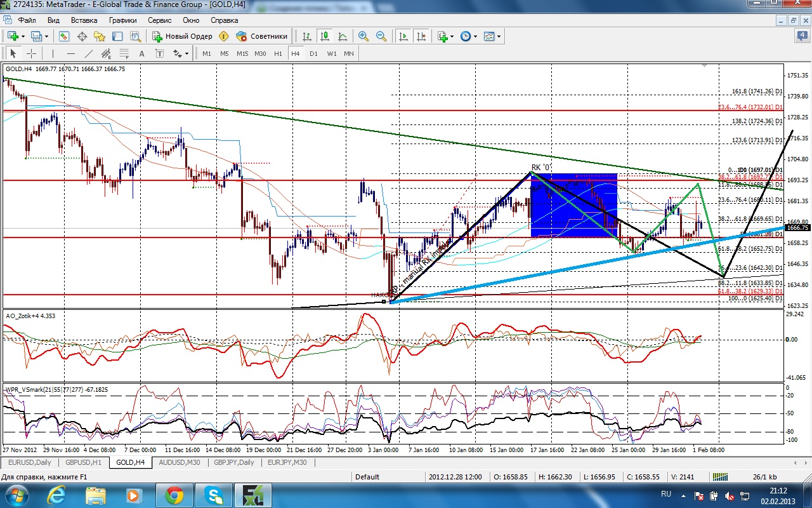Click the Zoom In magnifier icon
The height and width of the screenshot is (508, 812).
(x=363, y=36)
